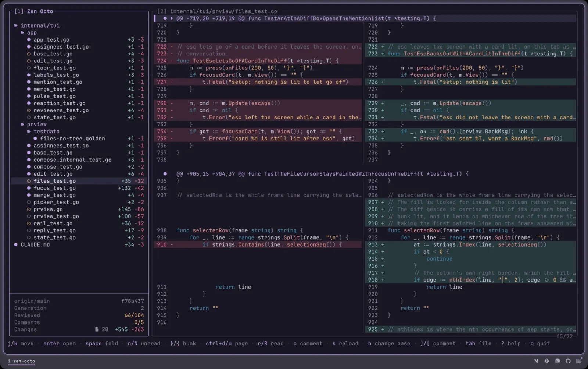Viewport: 588px width, 369px height.
Task: Click the striped circle icon in the status bar
Action: click(557, 361)
